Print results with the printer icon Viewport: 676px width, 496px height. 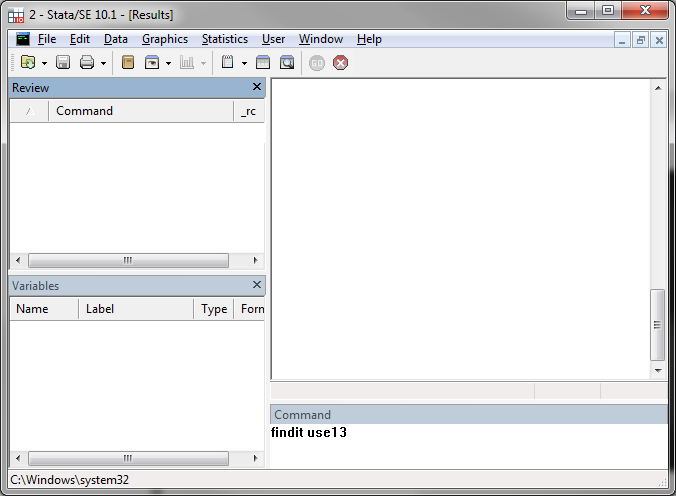pos(87,63)
